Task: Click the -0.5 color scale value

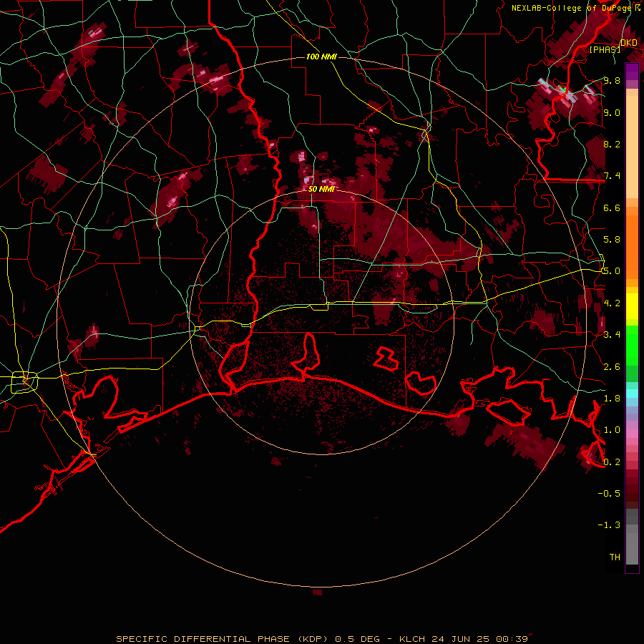Action: [609, 494]
